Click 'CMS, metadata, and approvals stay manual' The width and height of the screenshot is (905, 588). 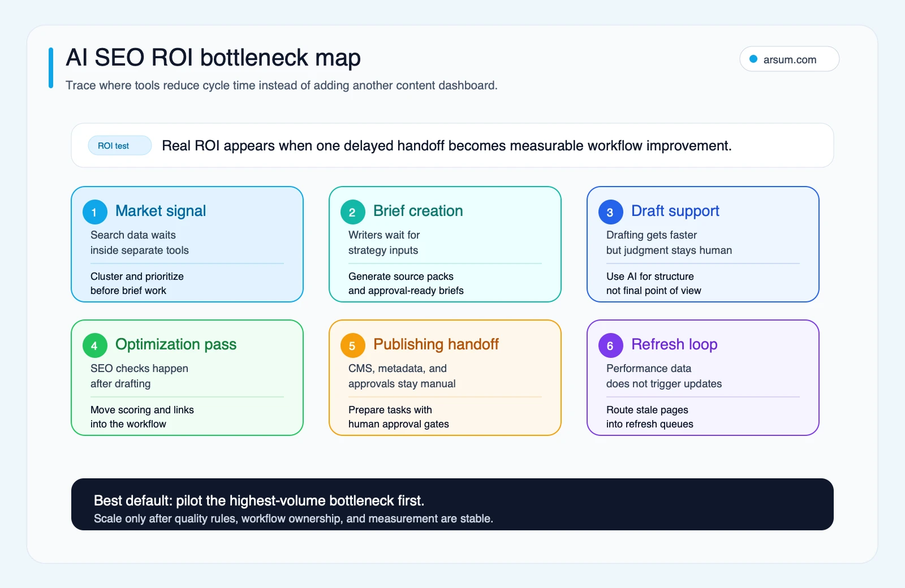tap(402, 376)
